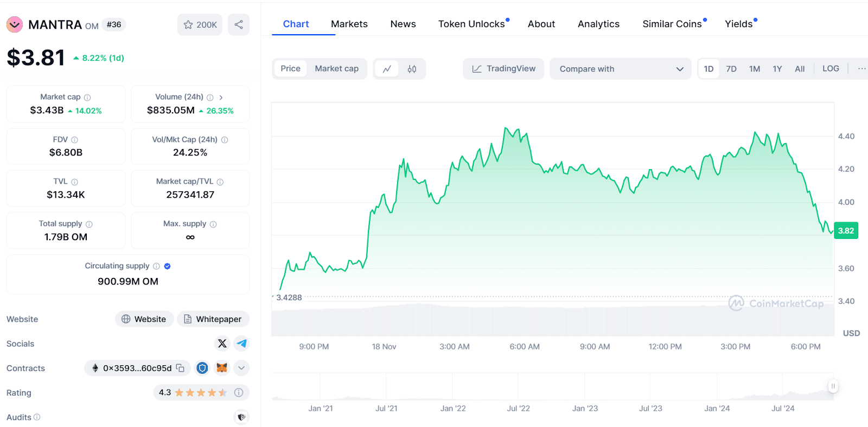Show Volume (24h) info icon
Image resolution: width=868 pixels, height=427 pixels.
pyautogui.click(x=210, y=98)
